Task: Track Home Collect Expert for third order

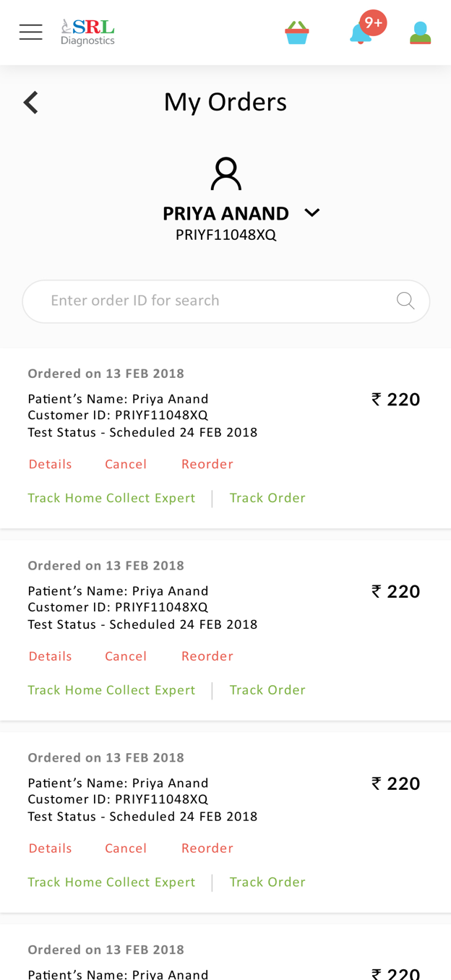Action: (111, 882)
